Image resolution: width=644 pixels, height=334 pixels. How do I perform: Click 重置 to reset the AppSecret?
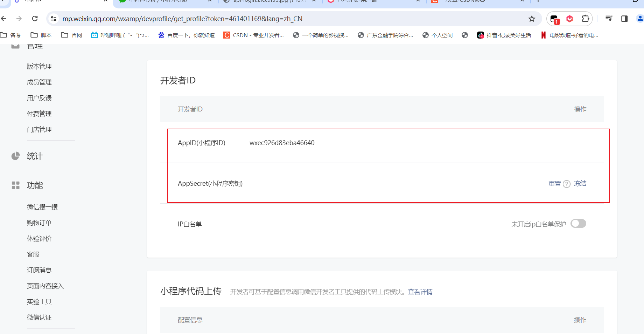555,184
